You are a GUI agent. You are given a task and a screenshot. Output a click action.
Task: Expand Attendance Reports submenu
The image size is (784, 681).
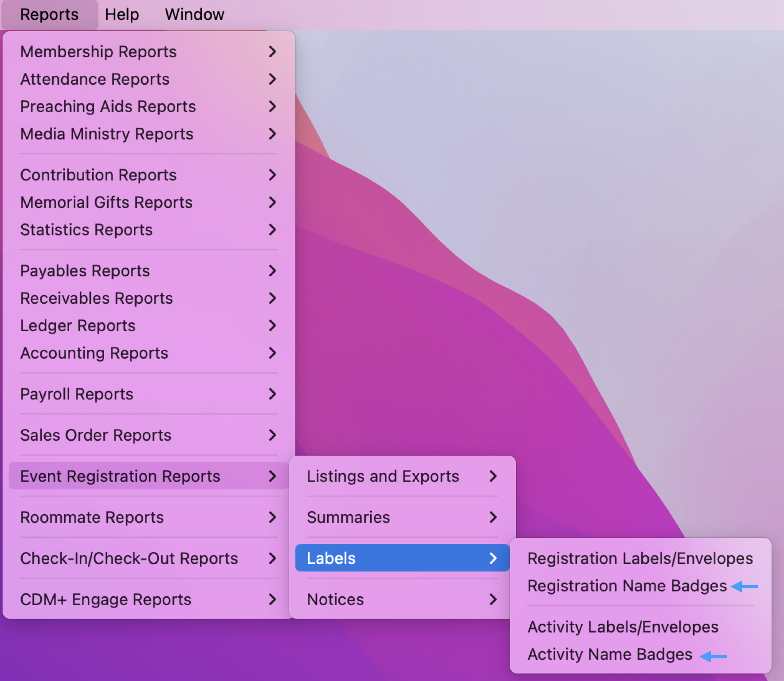[95, 79]
